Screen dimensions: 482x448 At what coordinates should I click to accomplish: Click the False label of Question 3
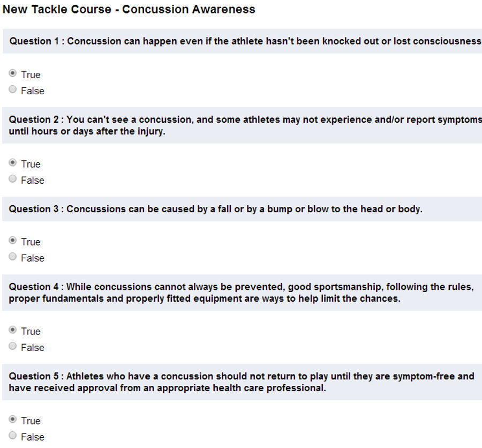click(x=33, y=258)
